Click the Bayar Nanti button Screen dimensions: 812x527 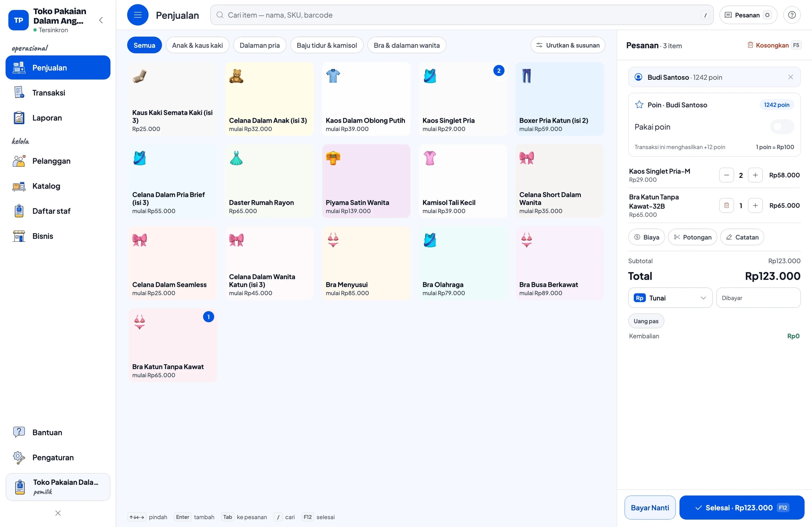coord(650,508)
